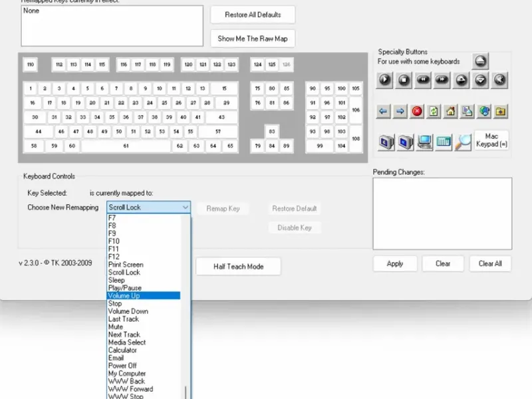
Task: Pick Print Screen in the dropdown list
Action: 144,265
